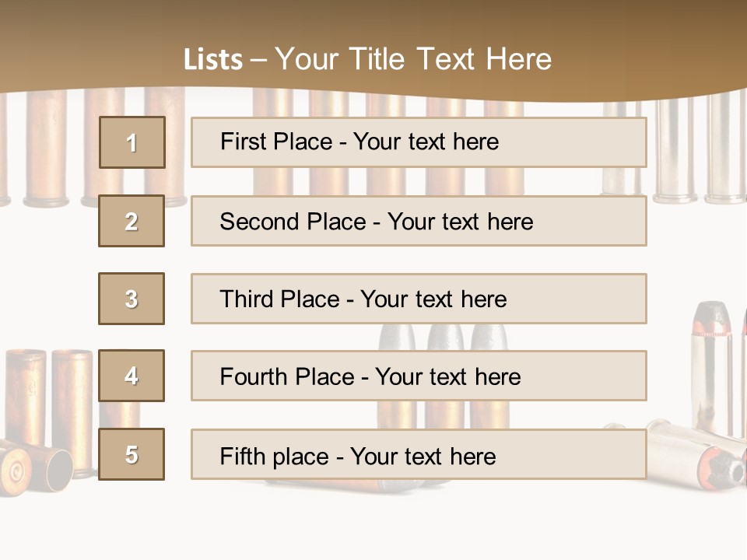
Task: Click the number 2 box
Action: [x=132, y=221]
